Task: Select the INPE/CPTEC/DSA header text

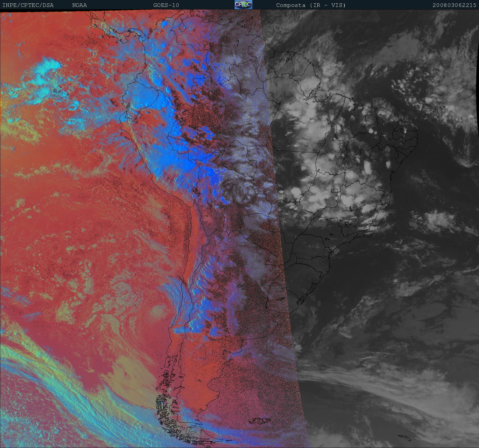Action: (28, 5)
